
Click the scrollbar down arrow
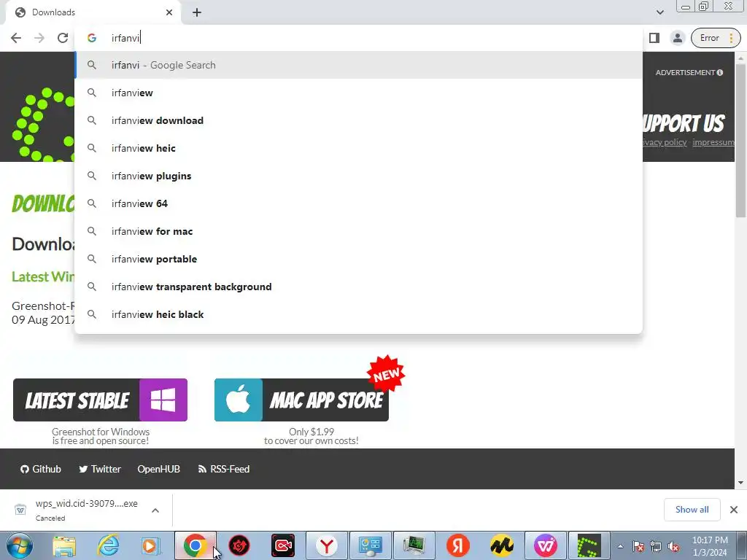click(x=741, y=483)
